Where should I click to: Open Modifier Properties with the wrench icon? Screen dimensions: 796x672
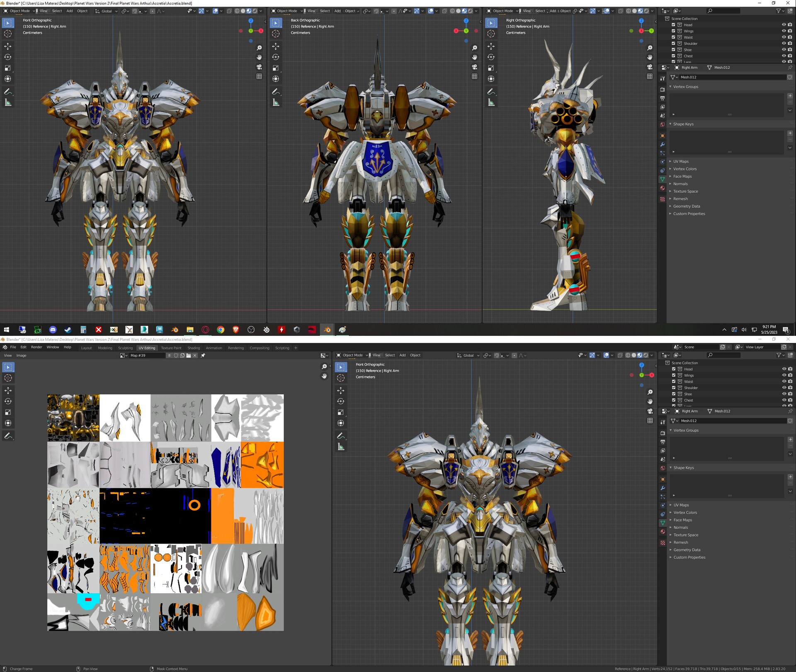[663, 145]
